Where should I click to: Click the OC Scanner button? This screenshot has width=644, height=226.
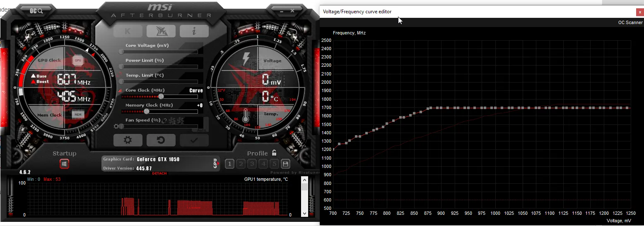point(630,23)
